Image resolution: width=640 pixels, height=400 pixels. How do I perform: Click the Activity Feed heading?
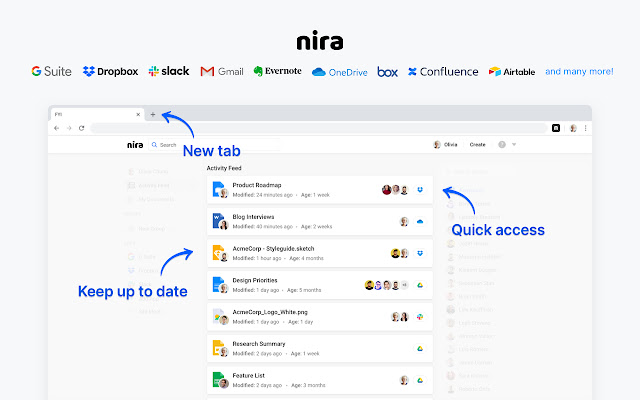point(224,168)
